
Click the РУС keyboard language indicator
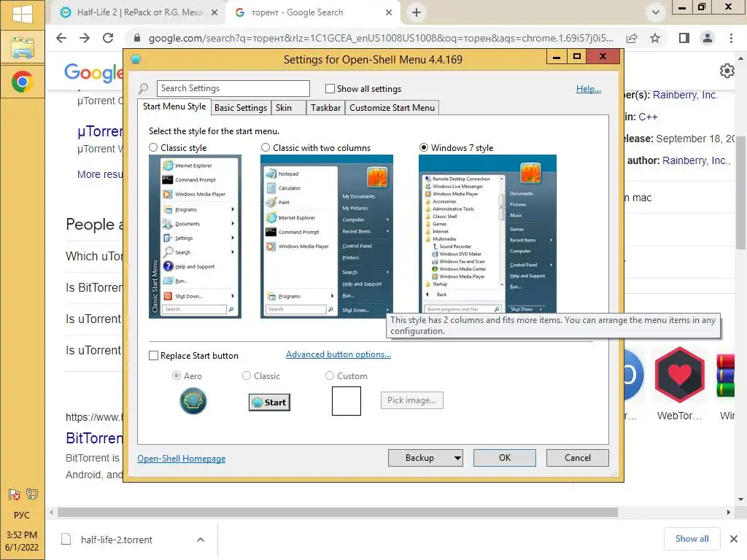(x=22, y=516)
